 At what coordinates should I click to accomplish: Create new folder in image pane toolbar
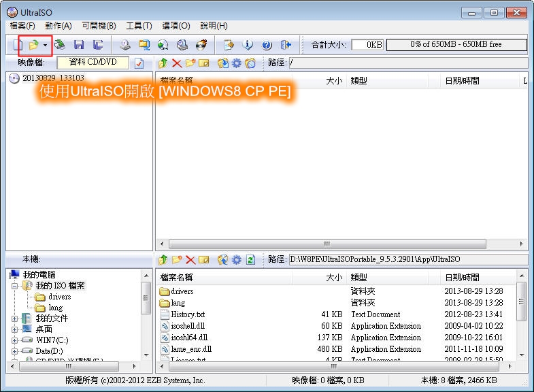[190, 63]
